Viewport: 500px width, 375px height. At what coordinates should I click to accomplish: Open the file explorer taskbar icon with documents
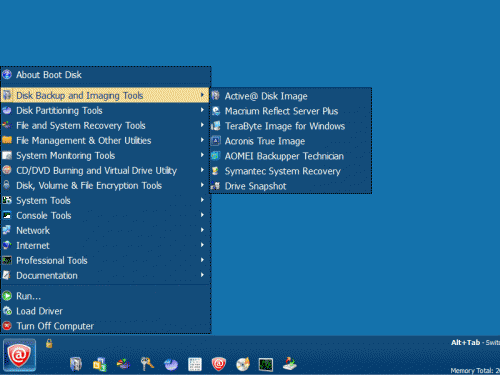99,364
